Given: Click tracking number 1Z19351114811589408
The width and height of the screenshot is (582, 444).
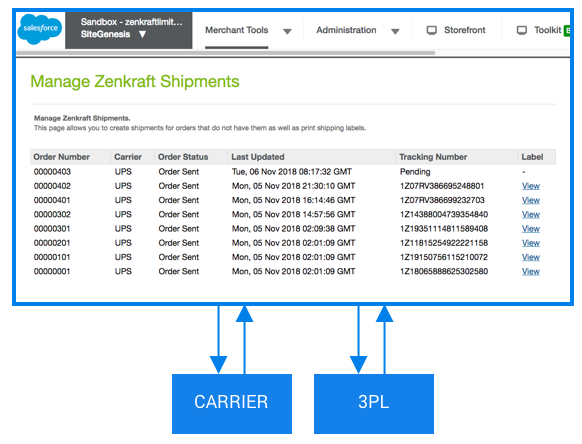Looking at the screenshot, I should (444, 229).
